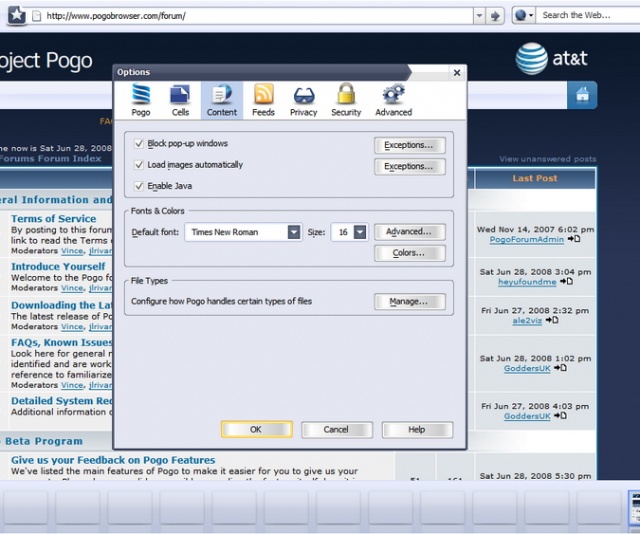Click GoddersUK link under 1:02 pm post

(527, 368)
